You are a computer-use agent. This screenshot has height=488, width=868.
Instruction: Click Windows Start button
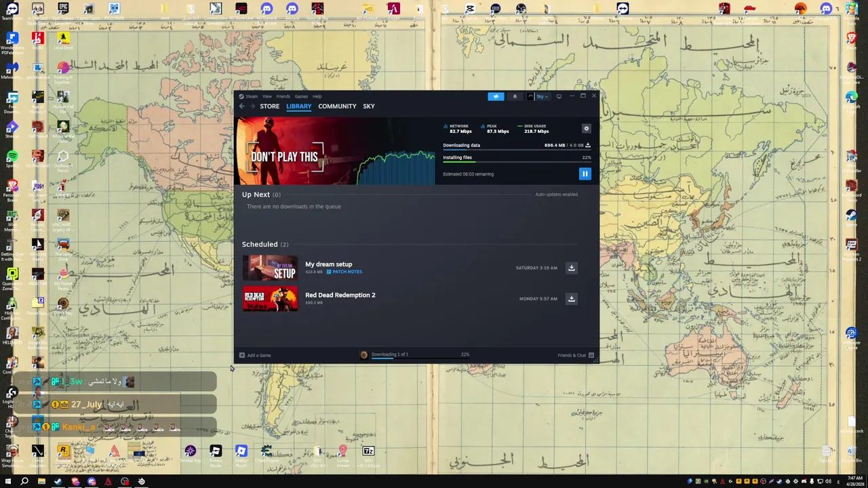click(8, 481)
